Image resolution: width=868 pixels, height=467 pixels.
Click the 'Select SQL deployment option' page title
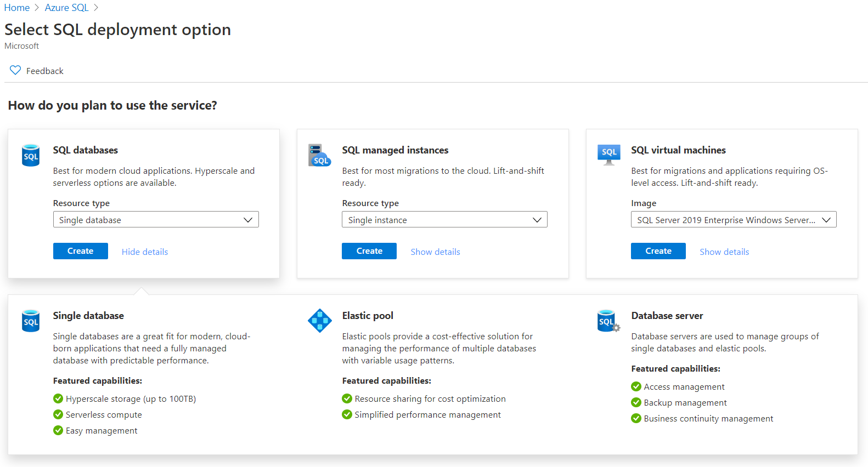pyautogui.click(x=118, y=30)
